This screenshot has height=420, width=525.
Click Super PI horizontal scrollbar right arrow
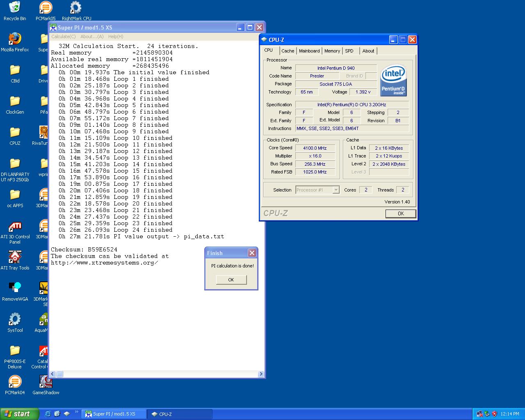[261, 374]
